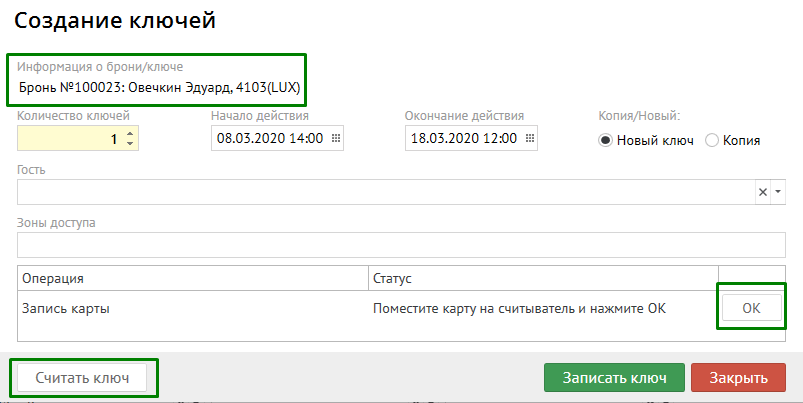
Task: Increase Количество ключей with the up arrow
Action: 130,134
